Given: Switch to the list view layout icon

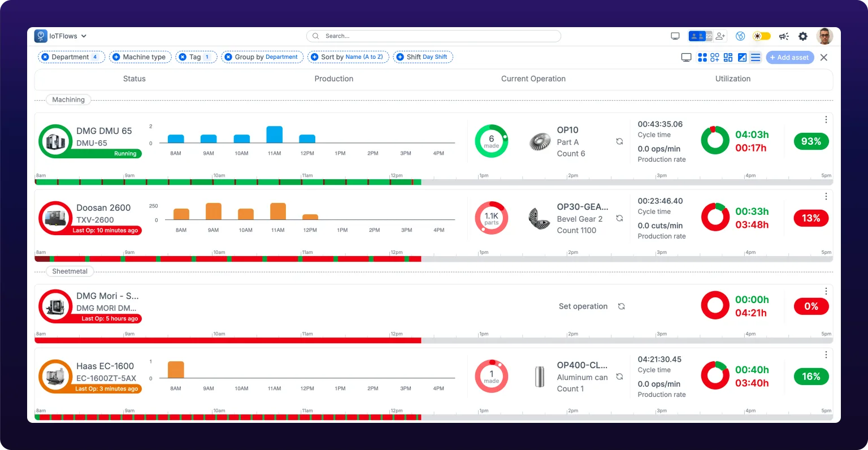Looking at the screenshot, I should 755,57.
